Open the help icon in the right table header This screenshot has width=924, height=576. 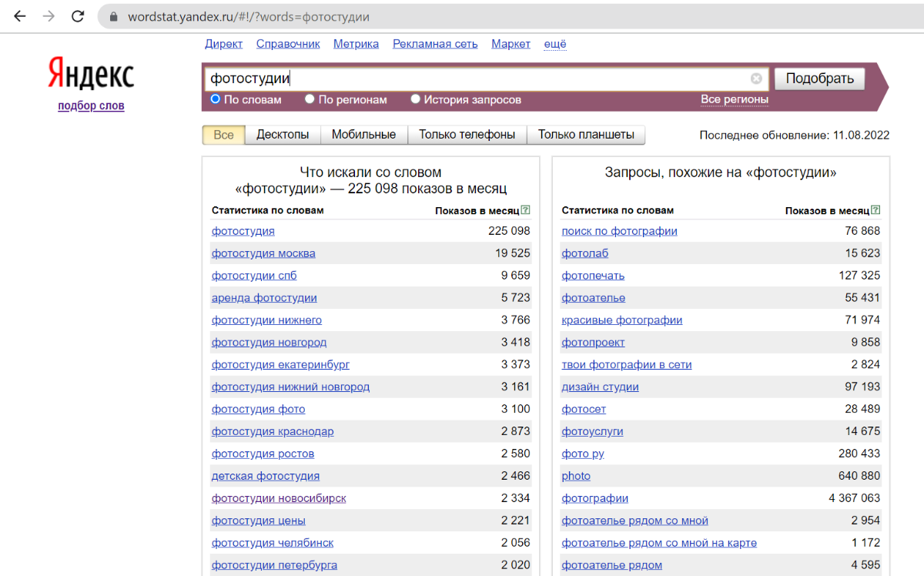(x=876, y=210)
